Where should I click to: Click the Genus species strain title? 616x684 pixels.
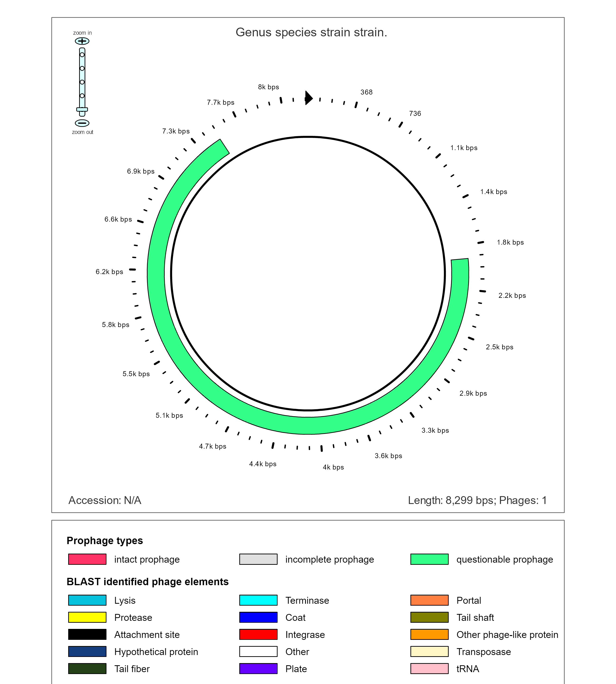311,32
